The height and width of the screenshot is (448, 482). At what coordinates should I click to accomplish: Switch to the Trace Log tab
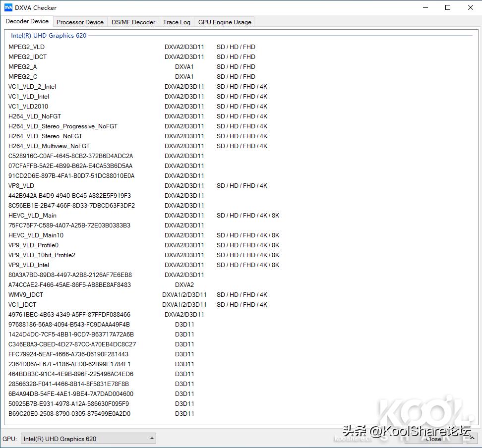click(x=176, y=22)
